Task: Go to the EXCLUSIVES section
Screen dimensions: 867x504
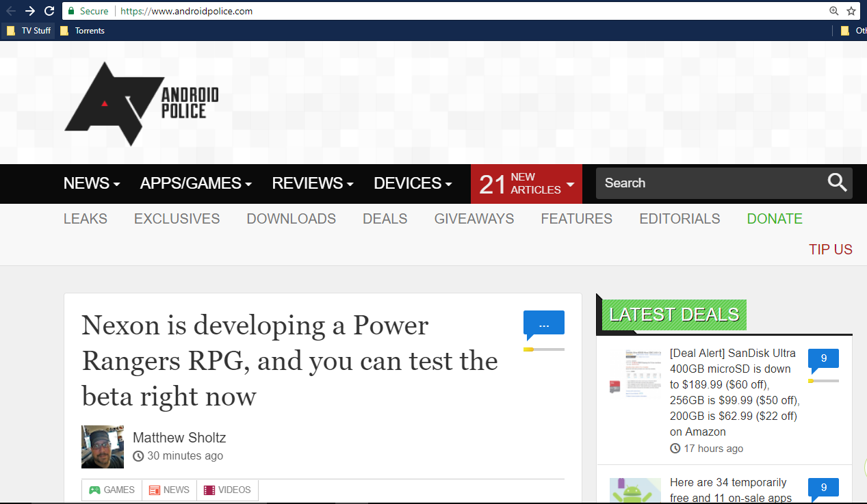Action: point(177,219)
